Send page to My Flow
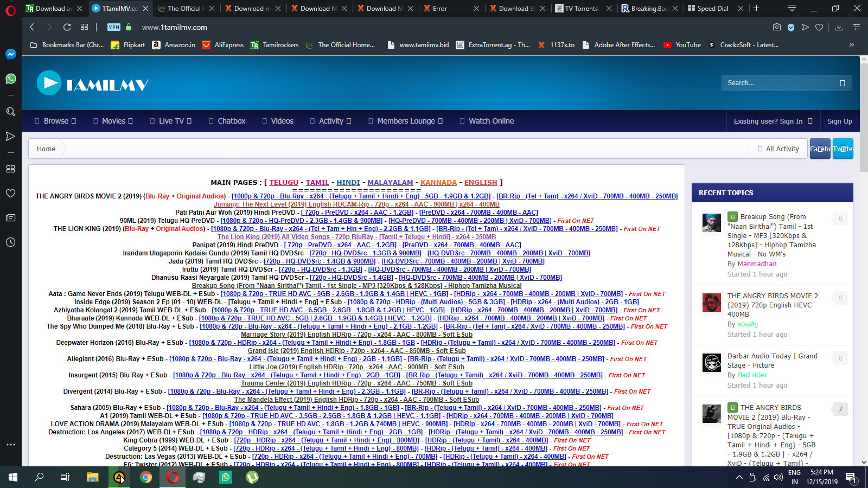868x488 pixels. 805,27
